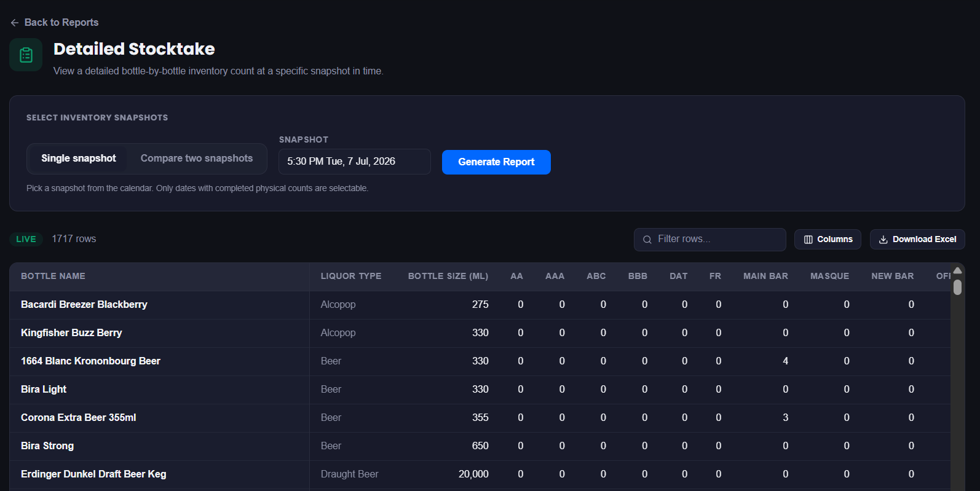Click the Main Bar column header
980x491 pixels.
pyautogui.click(x=765, y=277)
